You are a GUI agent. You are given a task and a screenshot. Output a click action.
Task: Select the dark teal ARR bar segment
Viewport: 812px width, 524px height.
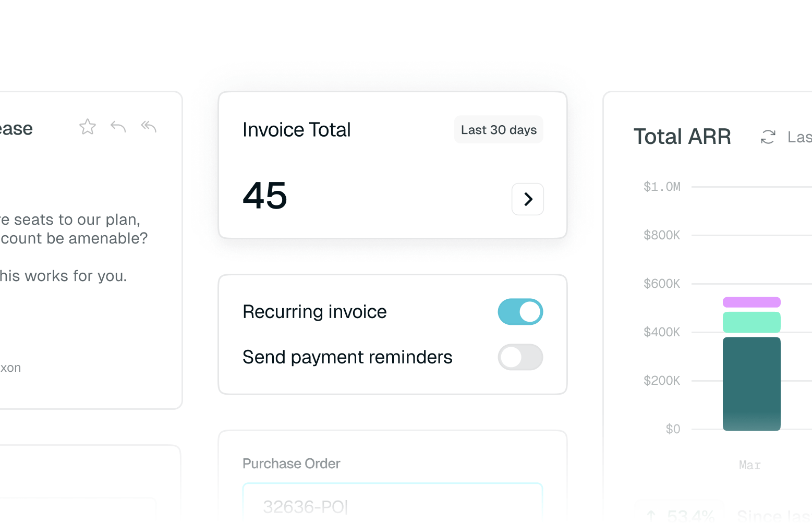[752, 384]
